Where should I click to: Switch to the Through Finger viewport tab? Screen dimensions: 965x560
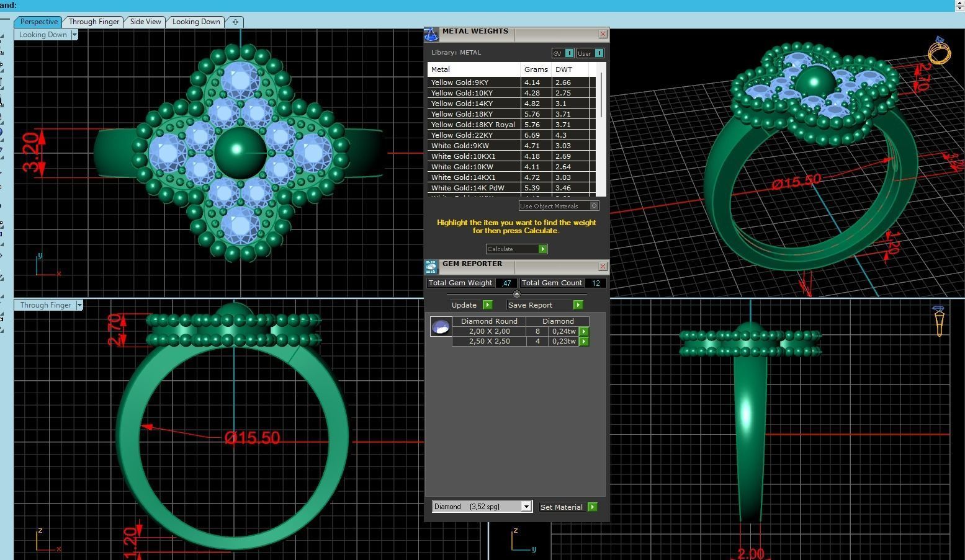coord(94,22)
